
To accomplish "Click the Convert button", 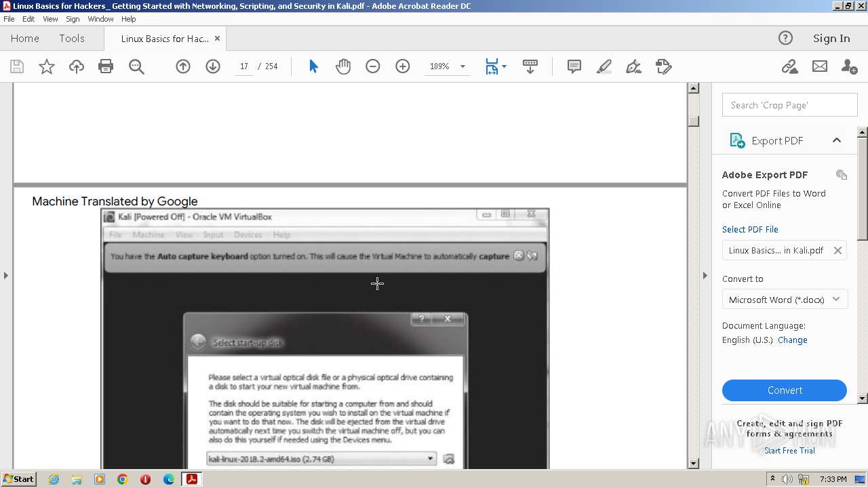I will (x=785, y=390).
